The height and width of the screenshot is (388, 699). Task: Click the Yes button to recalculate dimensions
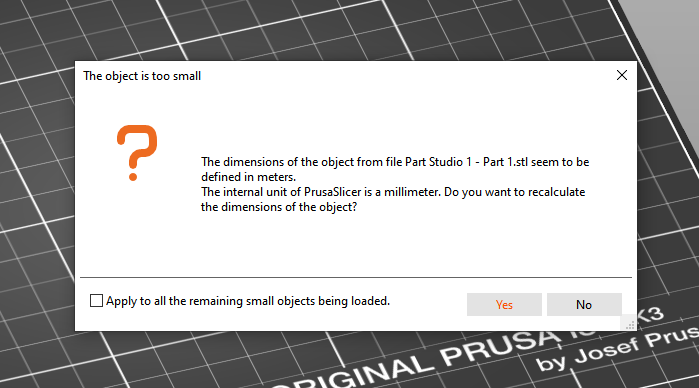pos(504,305)
